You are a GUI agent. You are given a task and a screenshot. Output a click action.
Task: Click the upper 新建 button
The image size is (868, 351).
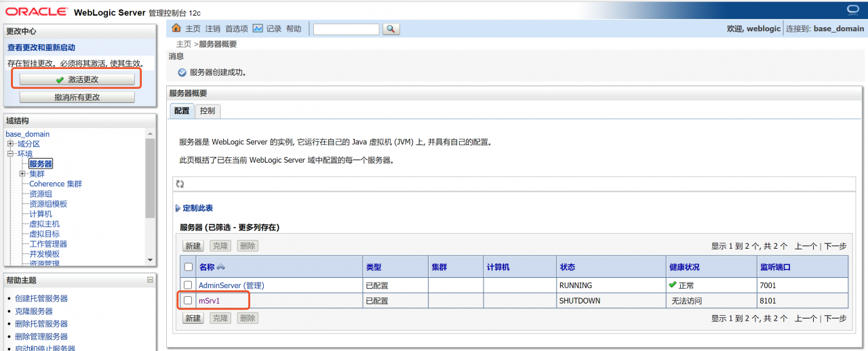coord(193,246)
